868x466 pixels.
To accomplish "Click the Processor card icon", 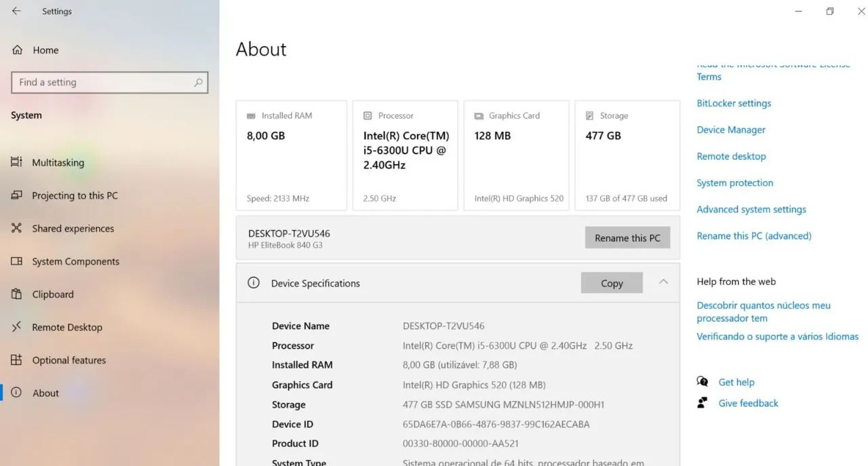I will [368, 116].
